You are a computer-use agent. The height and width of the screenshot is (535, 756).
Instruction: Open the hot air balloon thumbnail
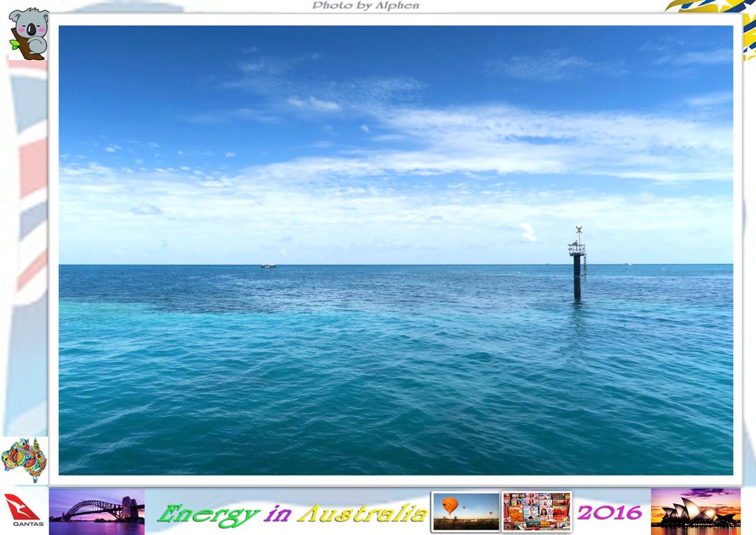point(465,511)
